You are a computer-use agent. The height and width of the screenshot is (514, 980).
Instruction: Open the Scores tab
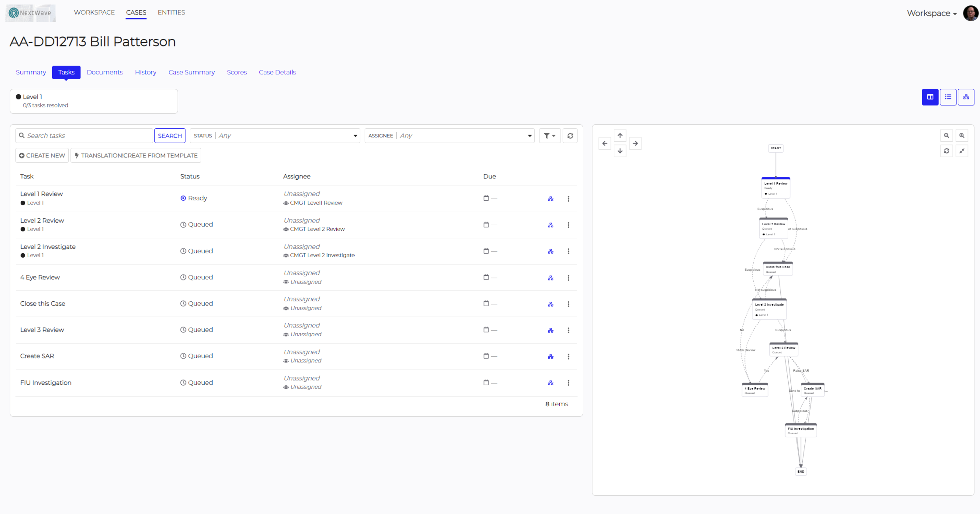pos(237,72)
